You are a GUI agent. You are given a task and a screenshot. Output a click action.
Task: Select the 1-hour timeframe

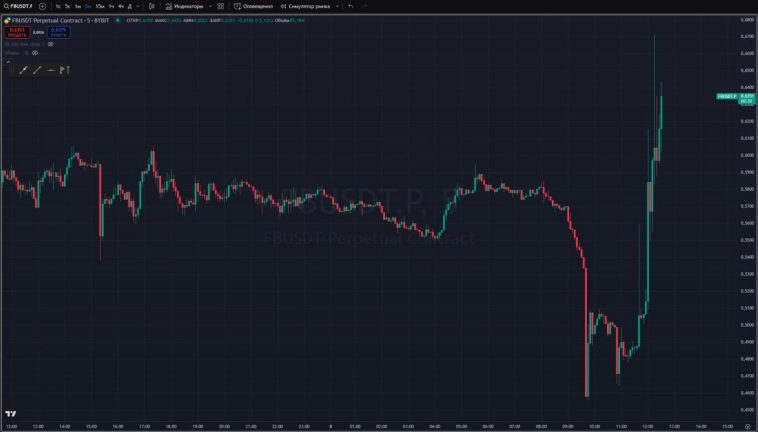click(x=111, y=6)
